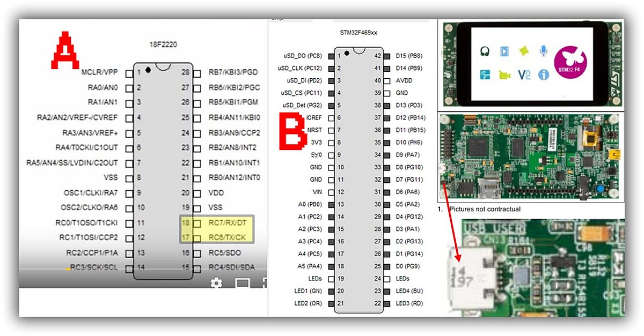Image resolution: width=644 pixels, height=336 pixels.
Task: Click the RC3/SCK/SCL pin label
Action: point(93,267)
